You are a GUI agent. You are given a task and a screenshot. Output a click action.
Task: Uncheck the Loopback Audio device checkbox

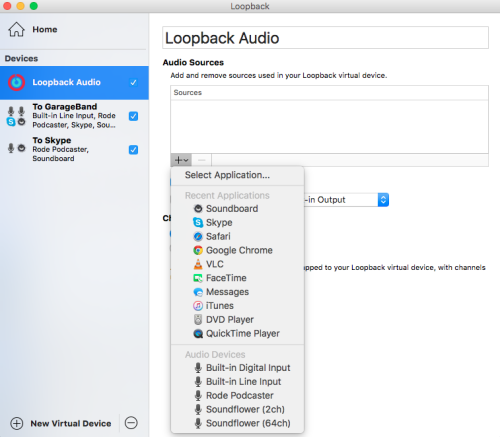tap(133, 82)
